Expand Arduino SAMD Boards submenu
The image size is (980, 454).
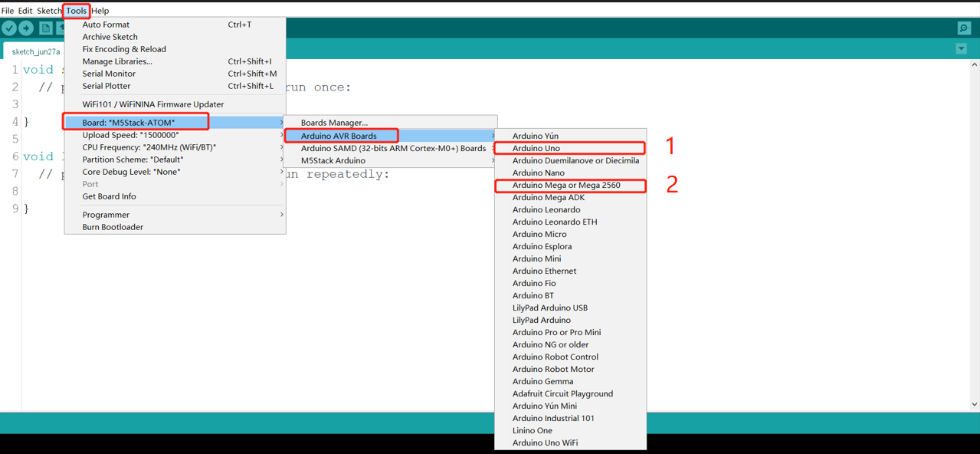pos(393,148)
